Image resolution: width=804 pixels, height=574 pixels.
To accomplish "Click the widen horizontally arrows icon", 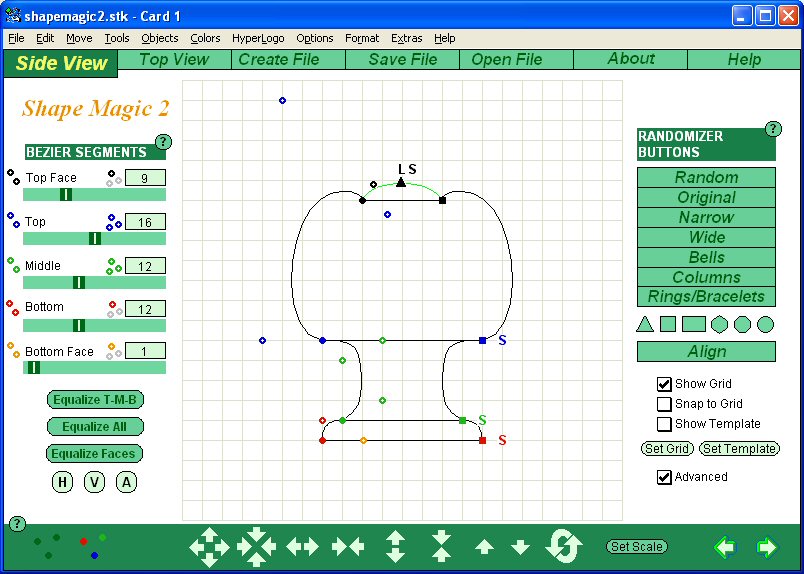I will [303, 547].
